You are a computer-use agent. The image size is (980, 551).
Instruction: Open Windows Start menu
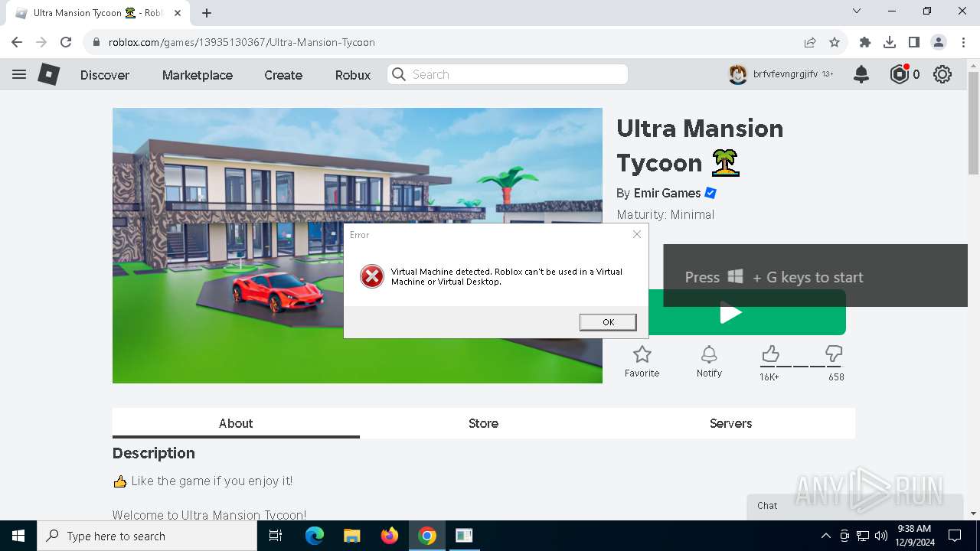18,536
